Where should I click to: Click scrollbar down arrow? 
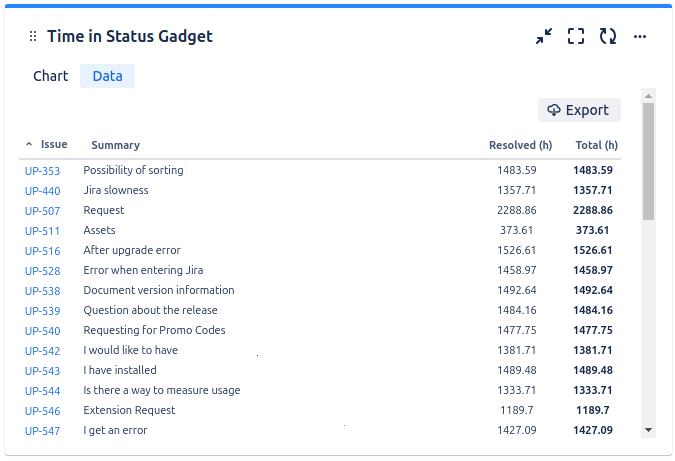coord(649,429)
